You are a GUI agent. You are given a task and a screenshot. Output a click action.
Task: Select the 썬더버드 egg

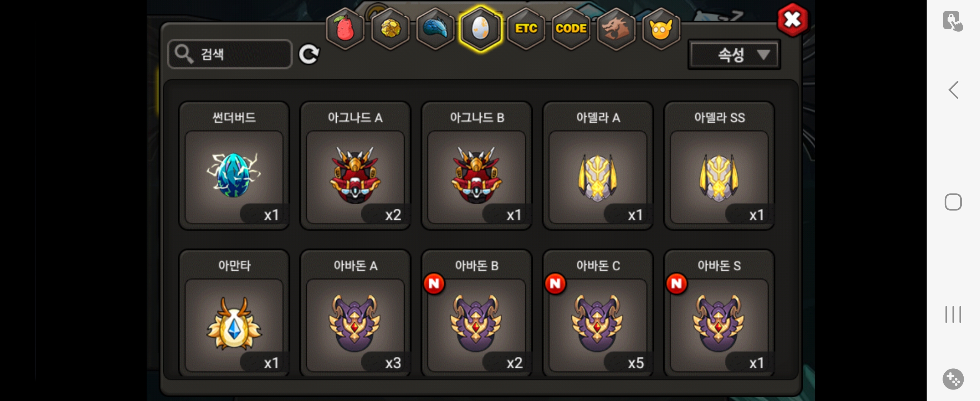click(x=234, y=166)
